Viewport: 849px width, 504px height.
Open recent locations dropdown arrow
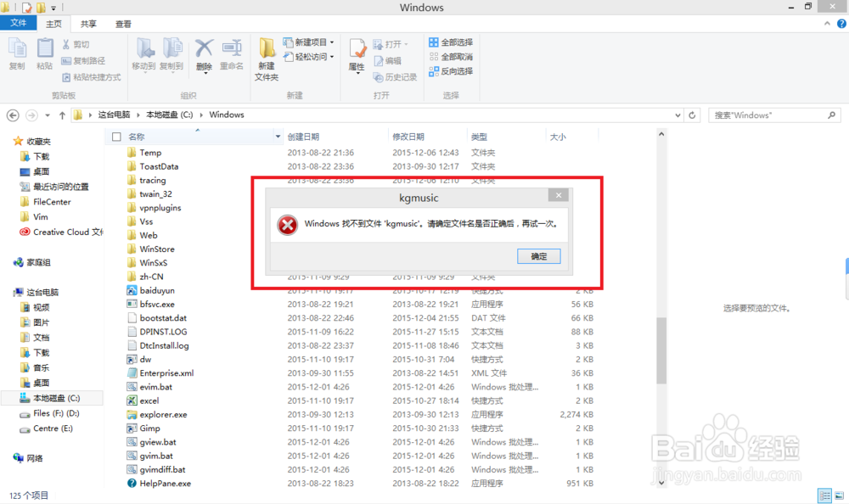pyautogui.click(x=48, y=115)
